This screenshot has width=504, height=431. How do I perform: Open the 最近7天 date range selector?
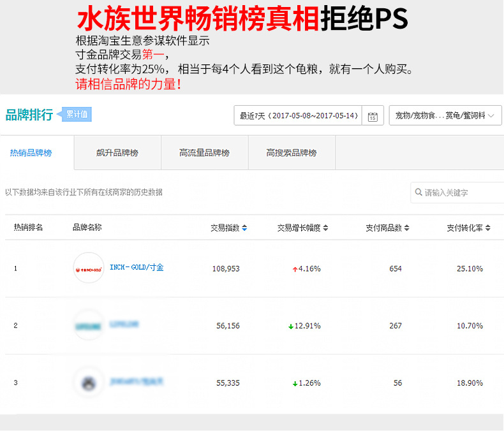[x=298, y=115]
